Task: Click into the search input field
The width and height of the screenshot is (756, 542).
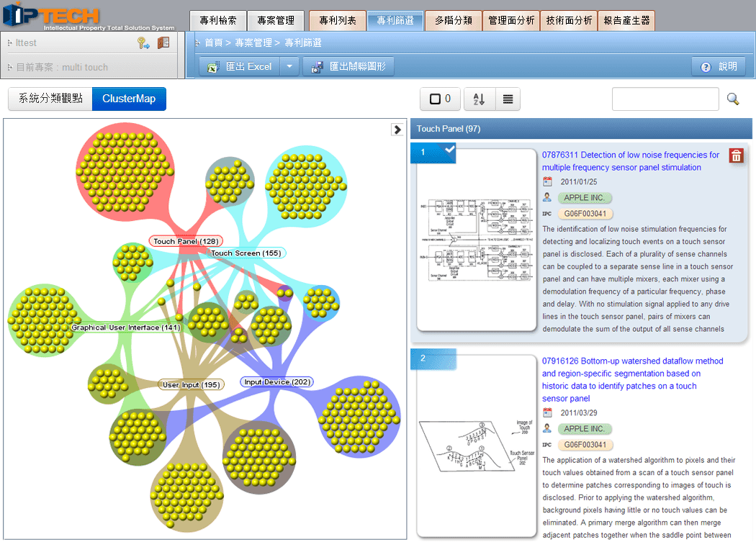Action: click(665, 99)
